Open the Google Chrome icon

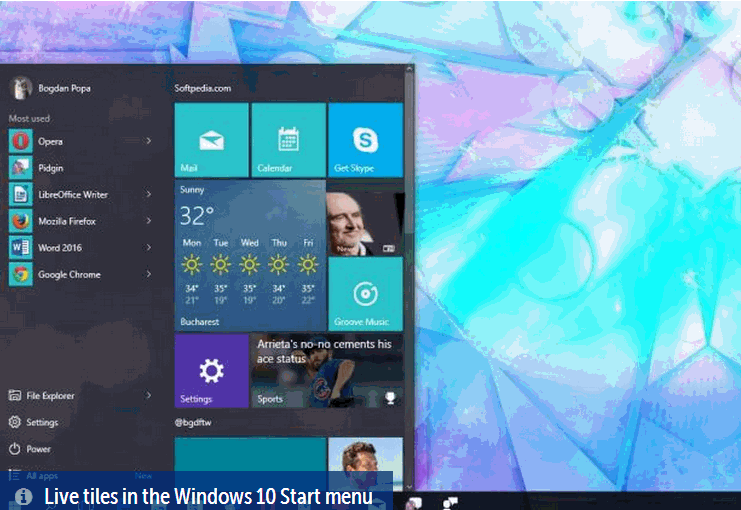point(21,275)
